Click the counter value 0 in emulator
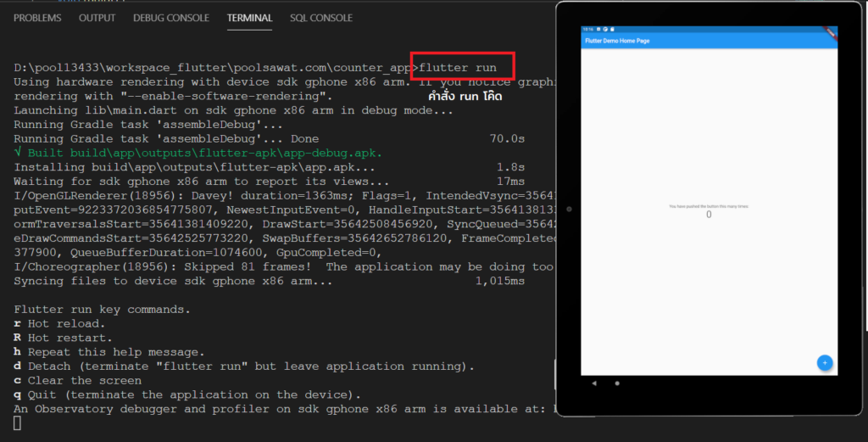Screen dimensions: 868x442 [x=709, y=215]
